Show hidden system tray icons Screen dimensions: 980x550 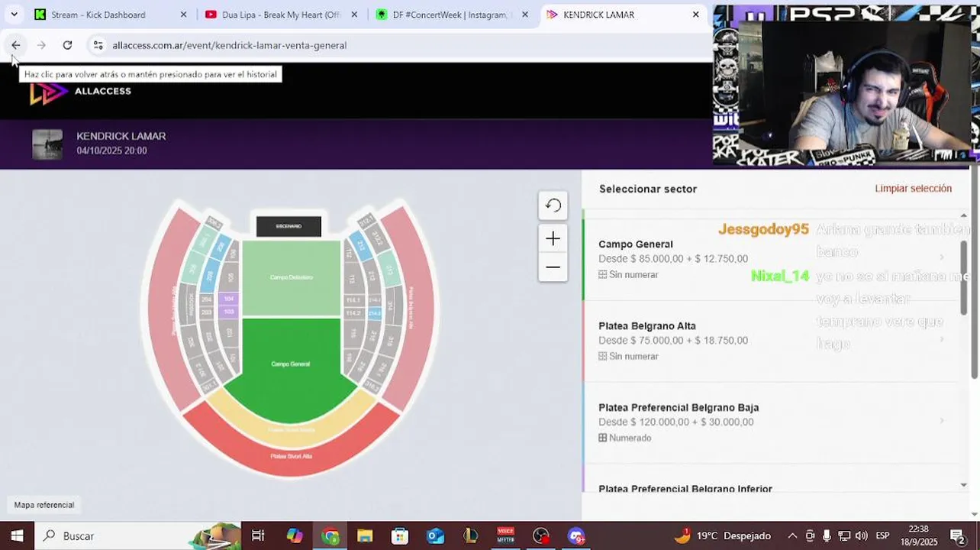[x=792, y=535]
